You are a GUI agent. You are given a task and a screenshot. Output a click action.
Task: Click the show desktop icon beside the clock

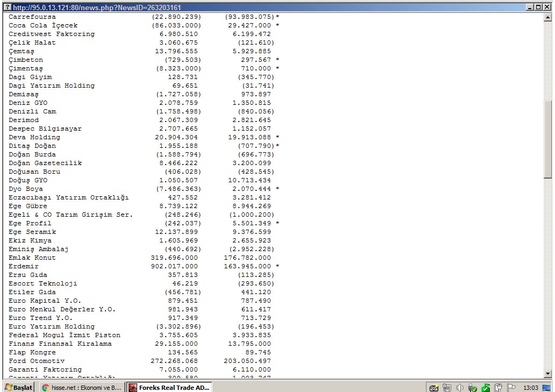point(547,388)
